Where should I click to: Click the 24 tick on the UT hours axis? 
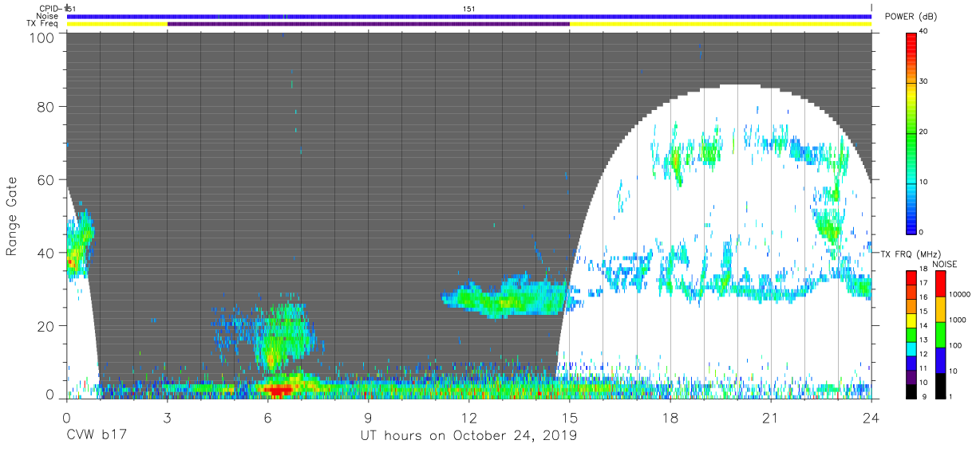tap(871, 416)
